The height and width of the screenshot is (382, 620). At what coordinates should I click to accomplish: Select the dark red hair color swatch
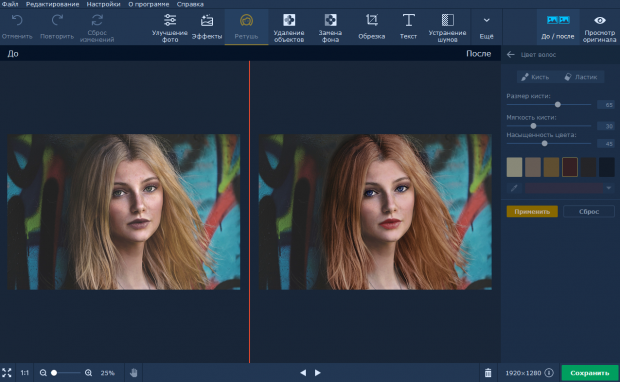[x=570, y=167]
